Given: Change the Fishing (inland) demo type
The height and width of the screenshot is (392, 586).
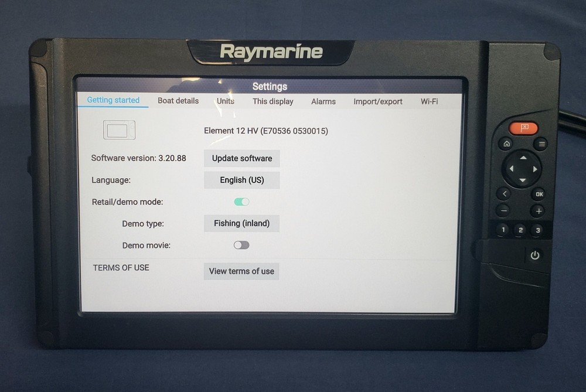Looking at the screenshot, I should tap(242, 223).
